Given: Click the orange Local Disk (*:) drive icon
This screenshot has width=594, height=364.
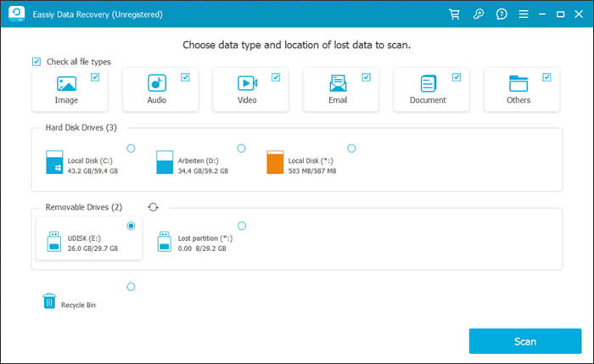Looking at the screenshot, I should (x=275, y=162).
